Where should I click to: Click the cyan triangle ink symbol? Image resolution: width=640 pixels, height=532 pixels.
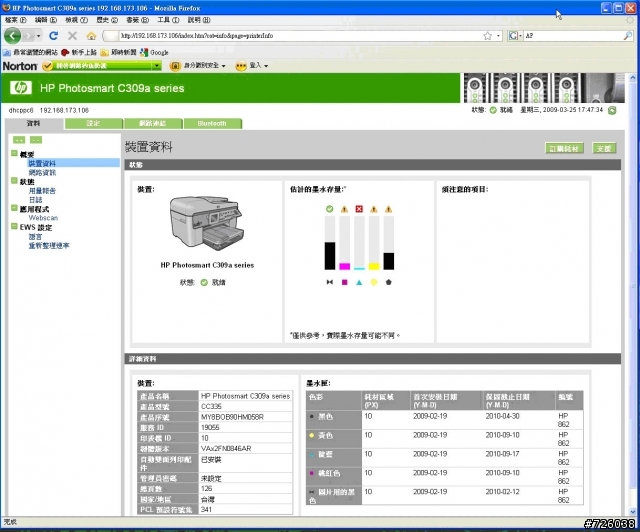pos(359,282)
